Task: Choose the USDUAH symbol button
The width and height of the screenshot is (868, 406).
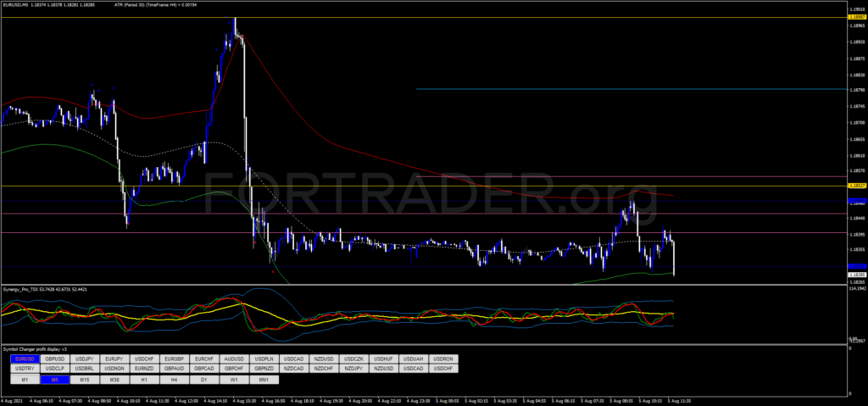Action: click(414, 359)
